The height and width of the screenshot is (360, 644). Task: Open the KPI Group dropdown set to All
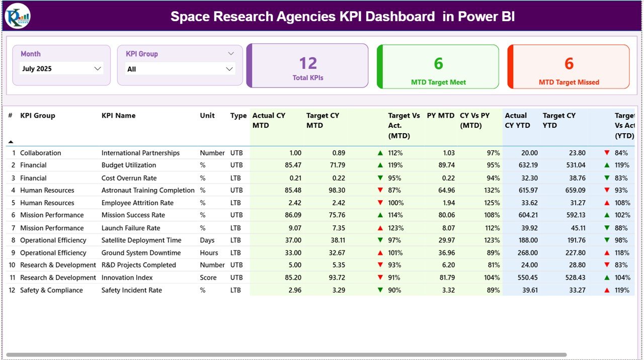click(180, 68)
